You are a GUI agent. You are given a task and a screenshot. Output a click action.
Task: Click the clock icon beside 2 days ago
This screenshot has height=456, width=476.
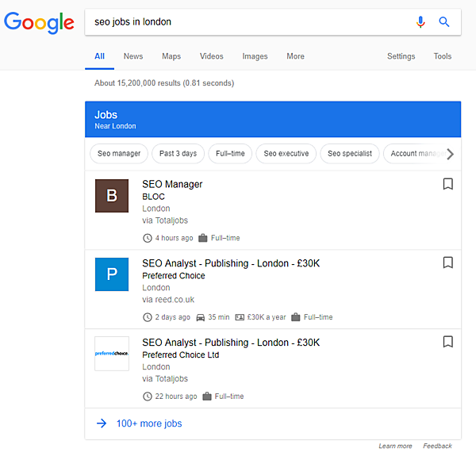pyautogui.click(x=148, y=317)
